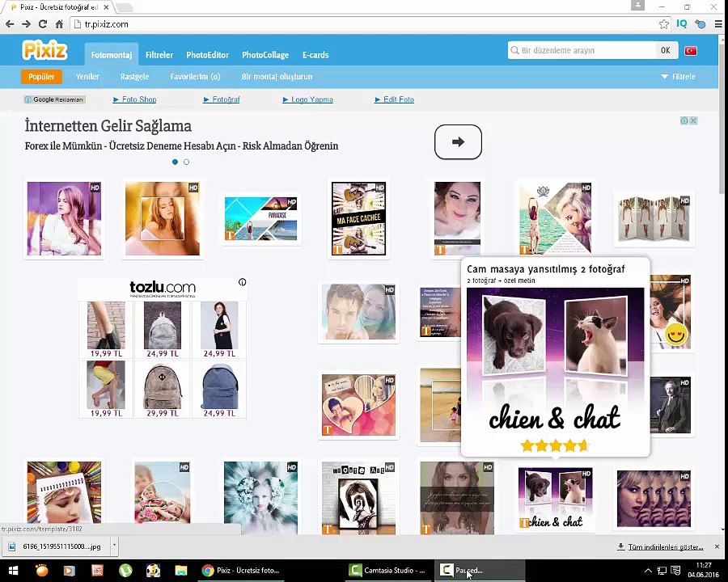The height and width of the screenshot is (582, 728).
Task: Open the MA FACE CACHÉE guitar template
Action: [x=358, y=218]
